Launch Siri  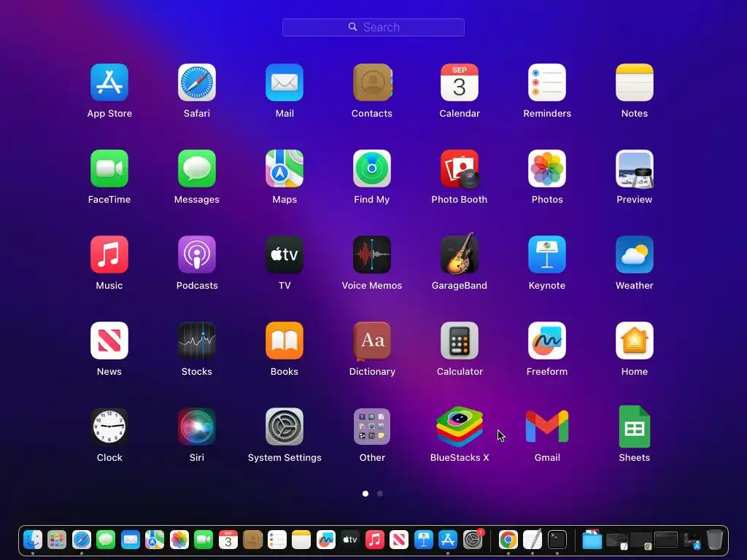pos(197,427)
